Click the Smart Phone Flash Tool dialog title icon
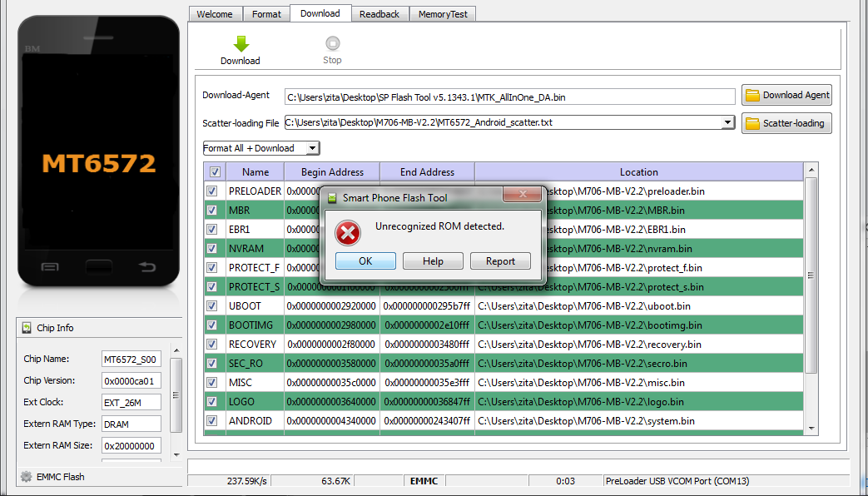Viewport: 868px width, 496px height. [332, 198]
